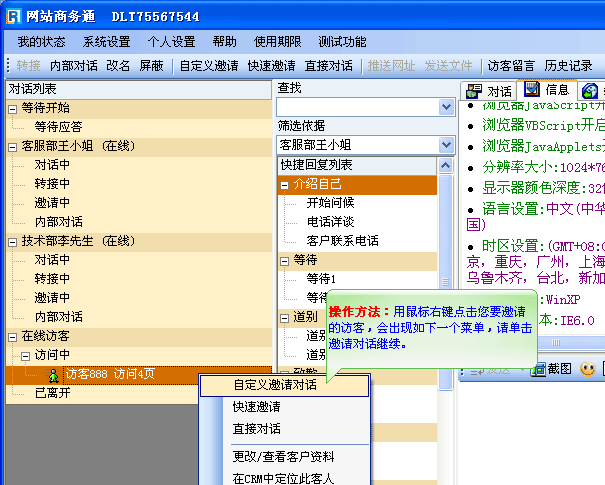Open the 筛选依据 filter dropdown arrow
605x485 pixels.
446,145
